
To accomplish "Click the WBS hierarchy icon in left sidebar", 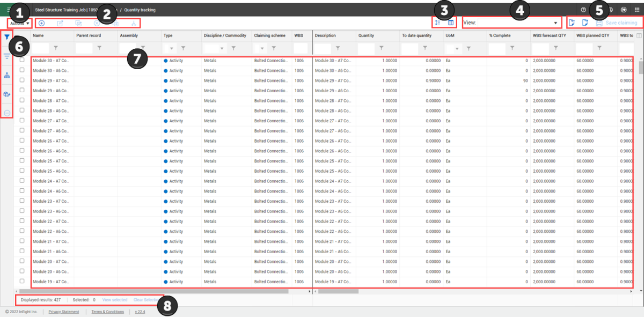I will click(x=7, y=75).
